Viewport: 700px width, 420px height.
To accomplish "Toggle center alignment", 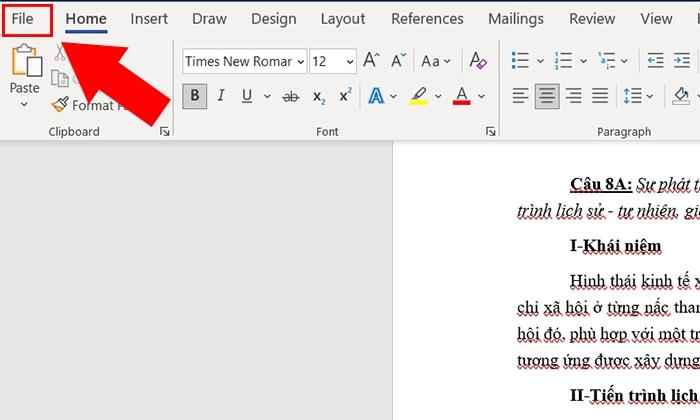I will click(547, 96).
